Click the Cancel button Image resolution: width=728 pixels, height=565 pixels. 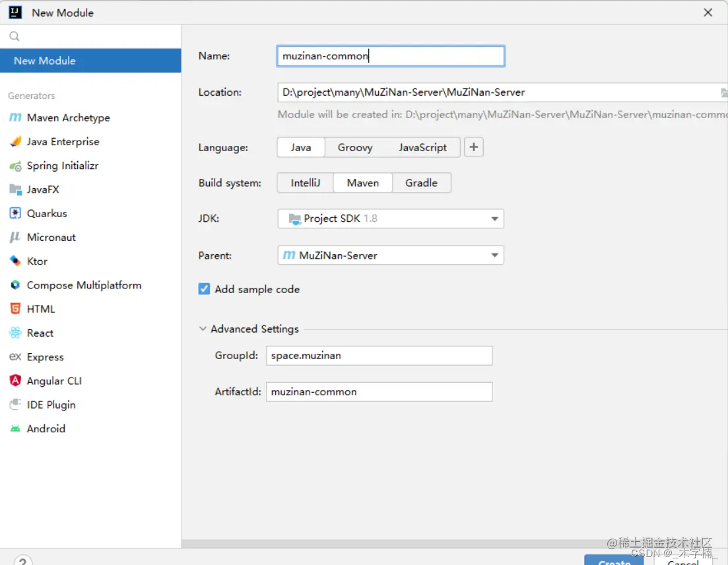coord(682,560)
